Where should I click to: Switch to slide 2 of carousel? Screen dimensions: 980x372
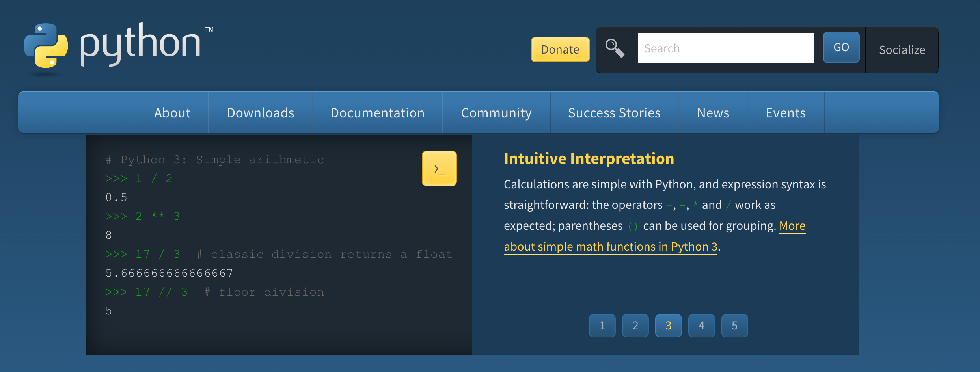(635, 325)
